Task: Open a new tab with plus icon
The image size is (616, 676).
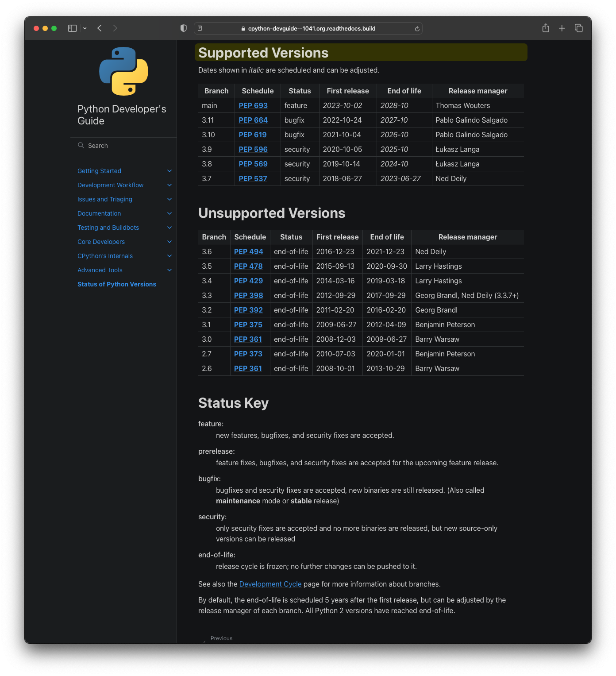Action: pyautogui.click(x=562, y=28)
